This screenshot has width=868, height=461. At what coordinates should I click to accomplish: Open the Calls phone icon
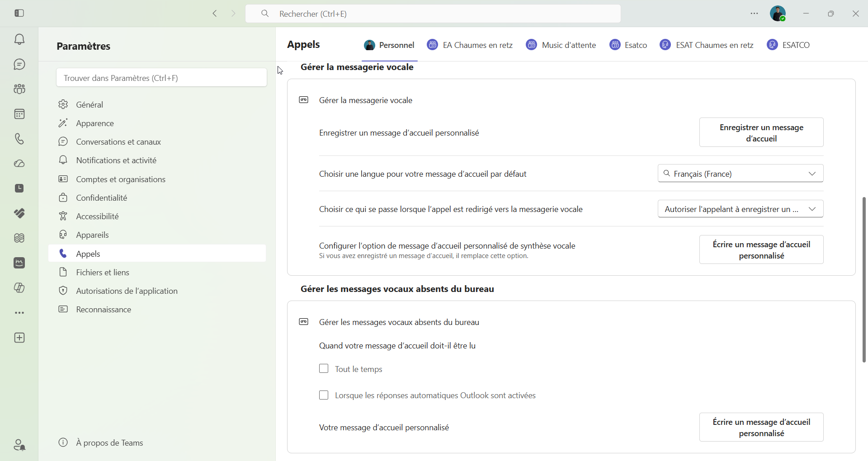pos(19,139)
